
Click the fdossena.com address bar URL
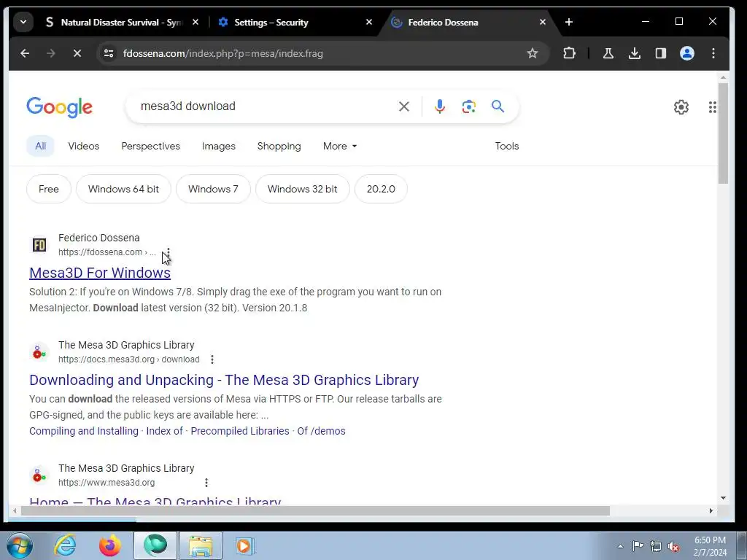pos(223,53)
